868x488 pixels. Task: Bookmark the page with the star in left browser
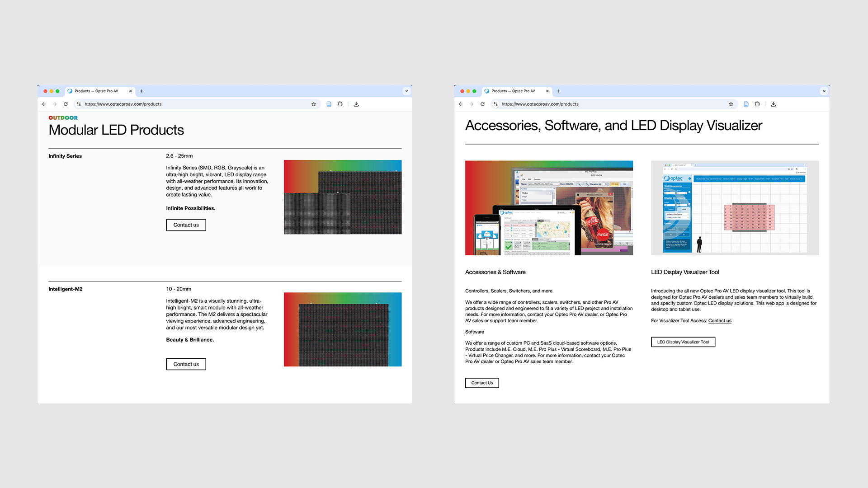point(314,104)
